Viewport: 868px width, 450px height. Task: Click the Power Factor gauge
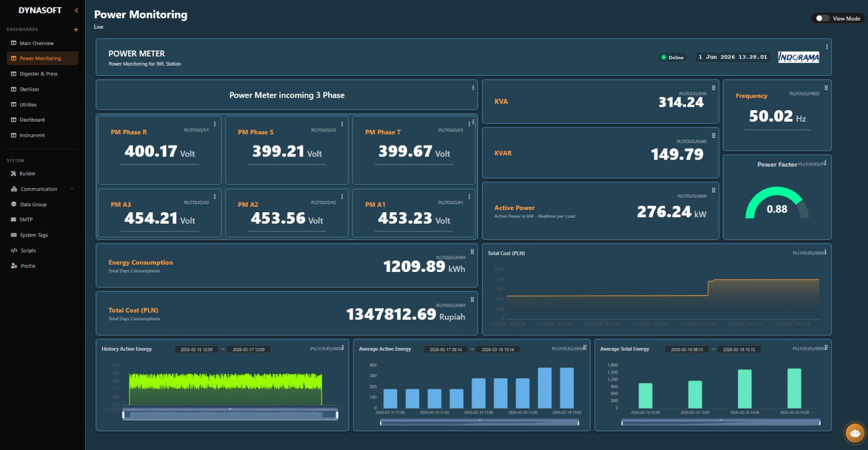(777, 203)
